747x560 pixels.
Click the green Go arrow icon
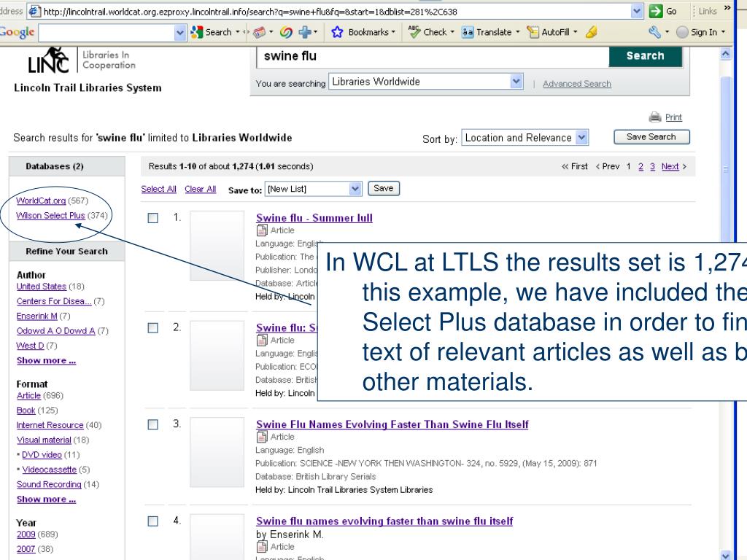(656, 11)
